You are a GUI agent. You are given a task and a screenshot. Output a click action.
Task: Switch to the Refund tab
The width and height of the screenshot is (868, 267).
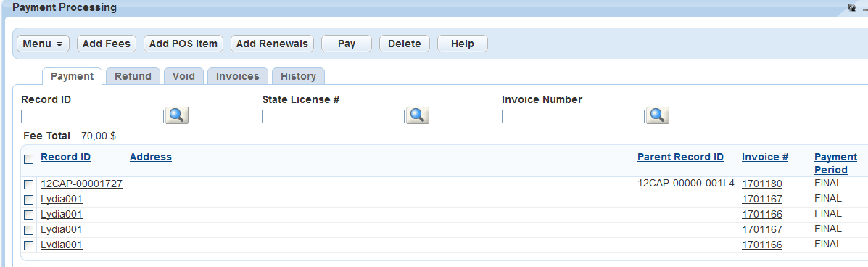click(133, 76)
